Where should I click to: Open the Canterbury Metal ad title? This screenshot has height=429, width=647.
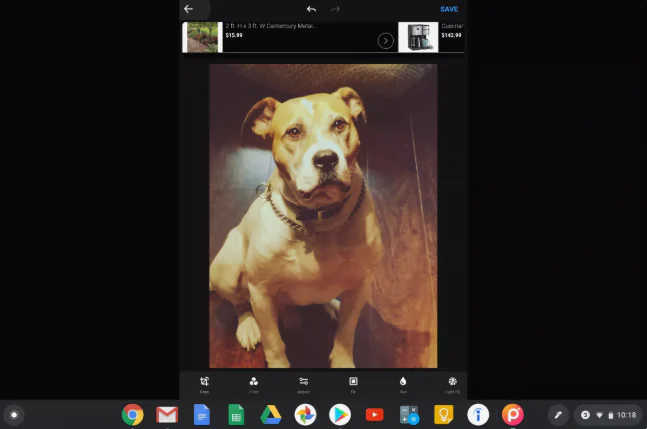point(271,26)
